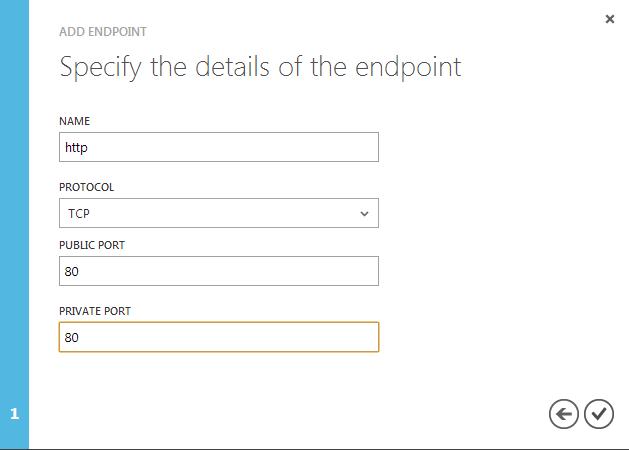Viewport: 629px width, 450px height.
Task: Click the NAME field label
Action: click(x=75, y=121)
